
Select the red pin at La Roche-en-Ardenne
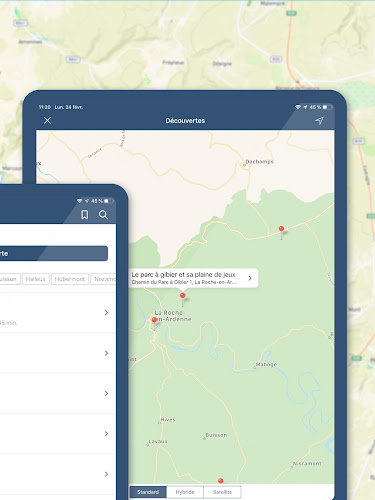[154, 320]
